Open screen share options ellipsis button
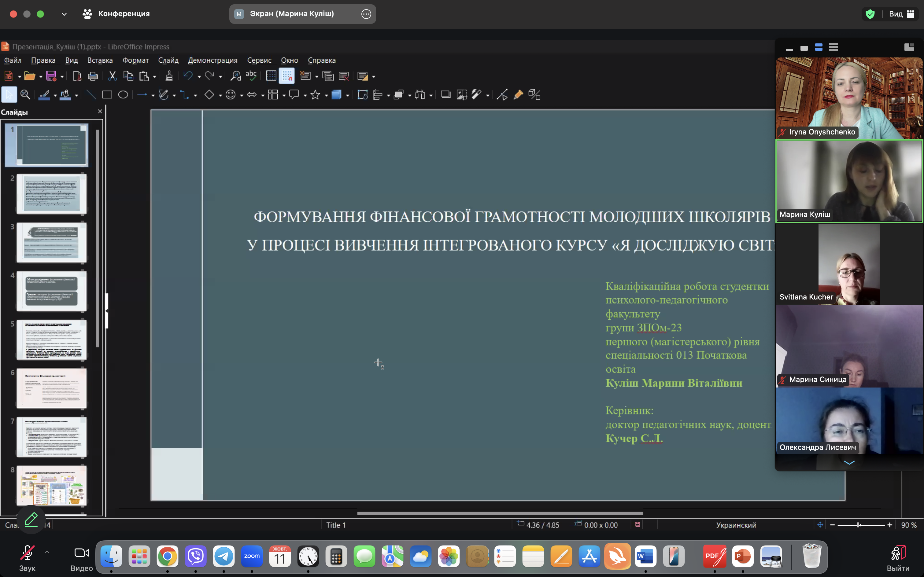Screen dimensions: 924x577 pos(366,14)
